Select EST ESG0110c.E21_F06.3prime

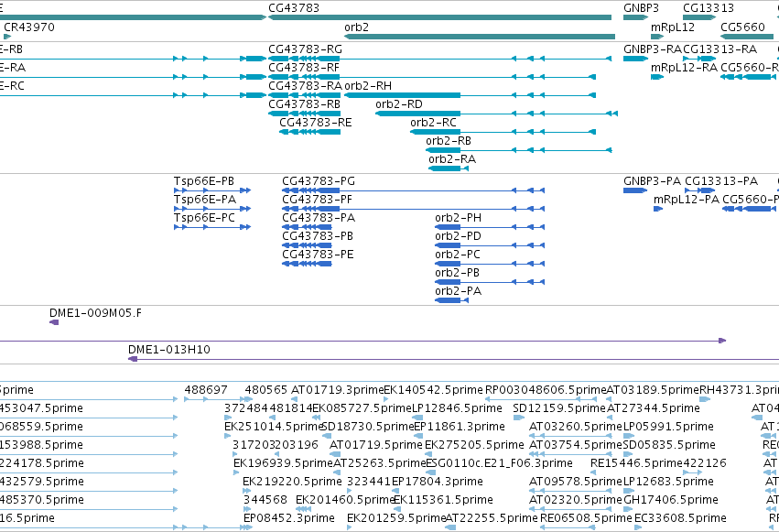(499, 464)
